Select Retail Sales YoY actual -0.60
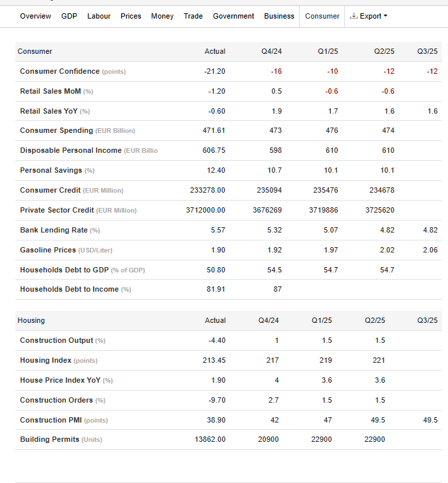 pyautogui.click(x=217, y=111)
